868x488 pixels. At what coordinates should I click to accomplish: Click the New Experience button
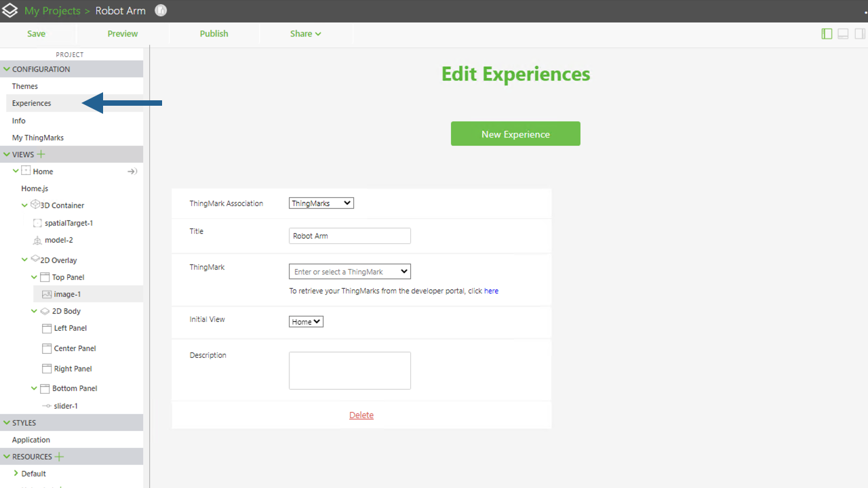click(515, 134)
